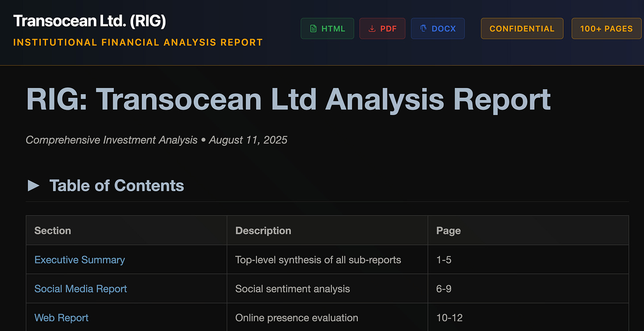Open the Social Media Report link
Viewport: 644px width, 331px height.
pyautogui.click(x=80, y=289)
